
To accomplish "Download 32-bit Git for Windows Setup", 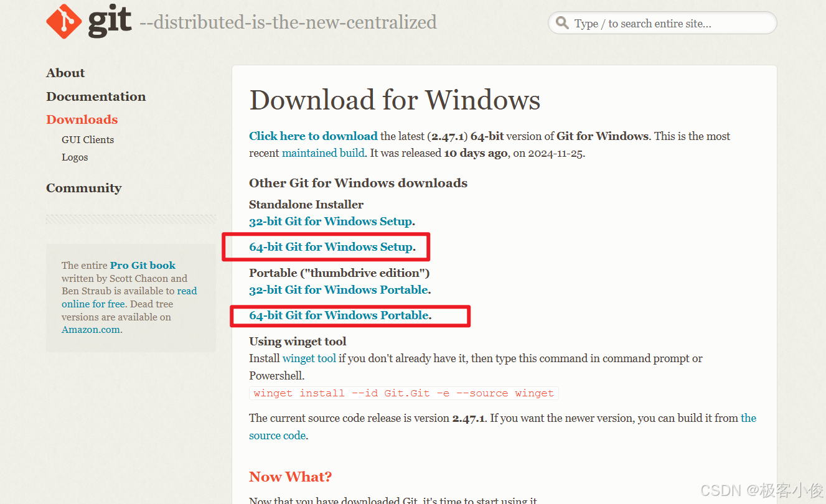I will point(331,221).
